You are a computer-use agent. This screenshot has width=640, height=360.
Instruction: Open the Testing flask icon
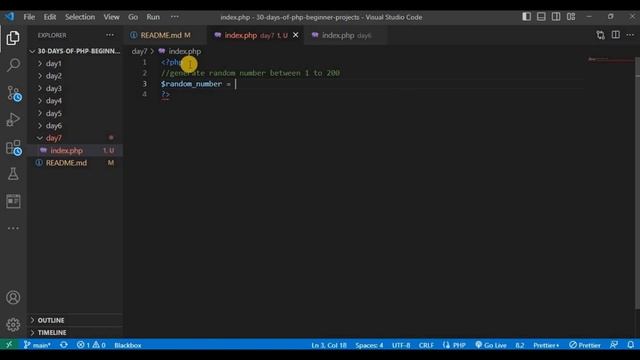point(13,174)
